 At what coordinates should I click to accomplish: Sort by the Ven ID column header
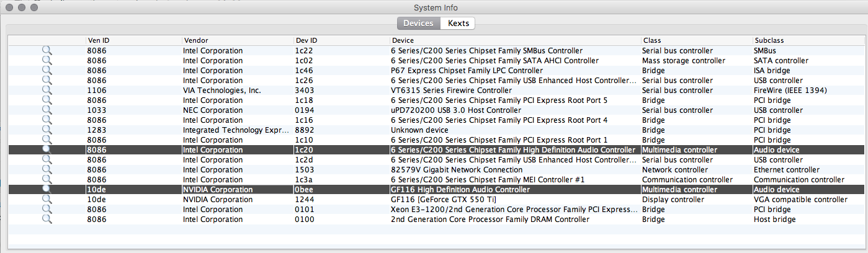click(133, 40)
